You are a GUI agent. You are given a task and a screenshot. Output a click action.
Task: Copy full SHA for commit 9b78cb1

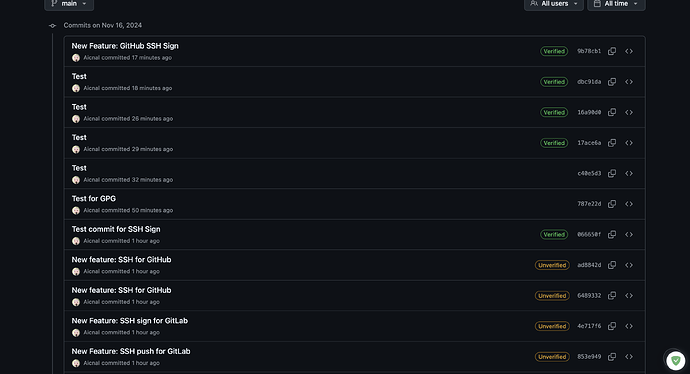612,51
